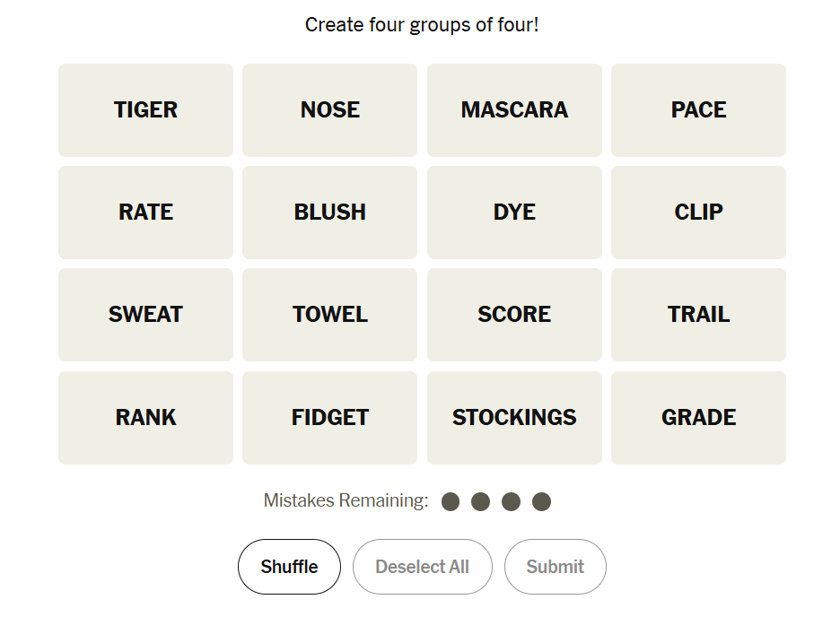Click the DYE word tile
Image resolution: width=840 pixels, height=634 pixels.
click(514, 213)
